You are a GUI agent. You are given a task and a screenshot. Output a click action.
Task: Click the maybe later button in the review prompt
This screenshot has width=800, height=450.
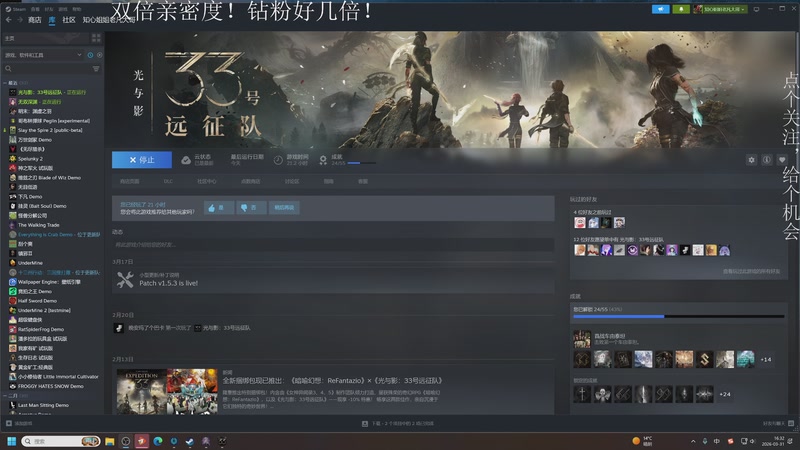284,208
